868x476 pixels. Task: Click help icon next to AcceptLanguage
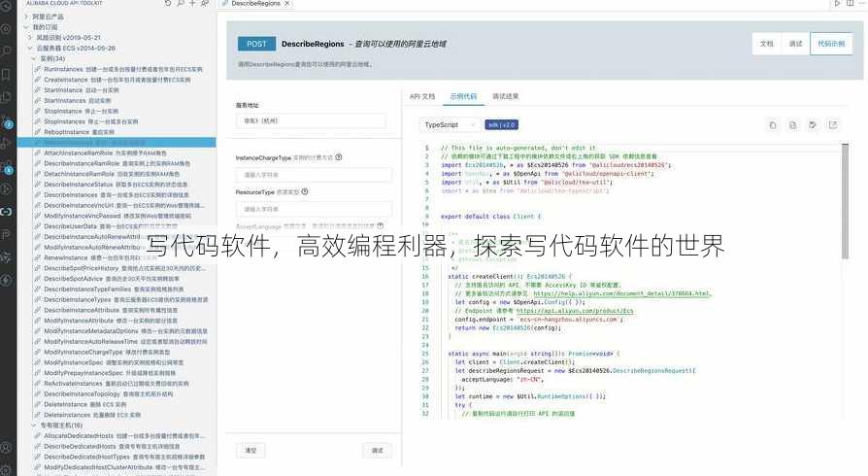[381, 226]
